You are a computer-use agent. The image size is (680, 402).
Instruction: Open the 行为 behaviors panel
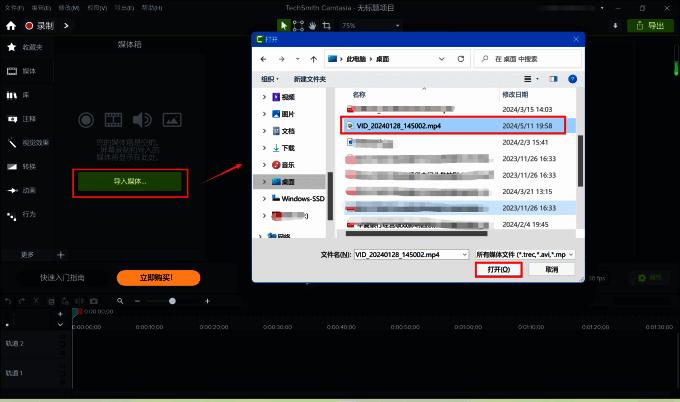25,214
